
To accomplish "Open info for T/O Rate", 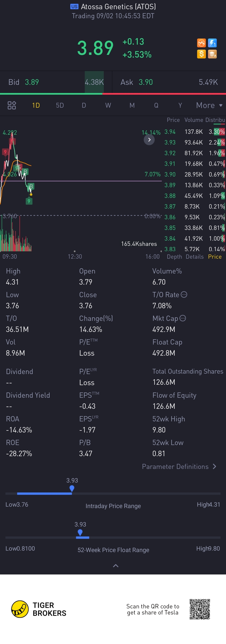I will (184, 294).
